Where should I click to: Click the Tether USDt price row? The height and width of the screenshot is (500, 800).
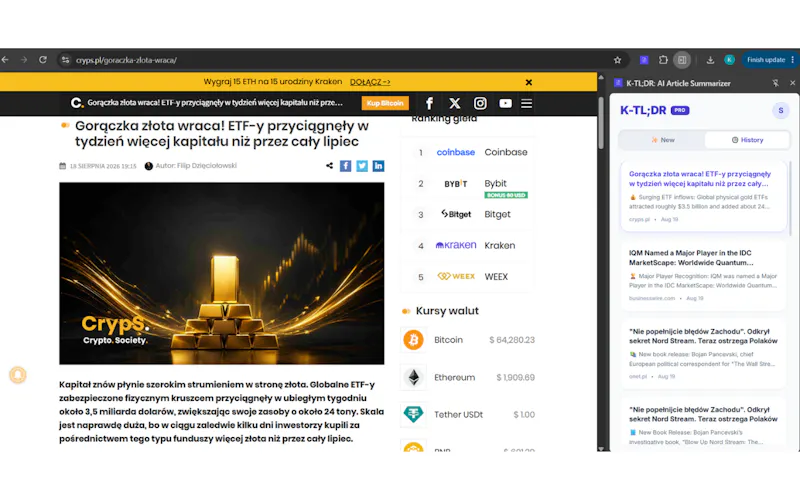click(468, 415)
